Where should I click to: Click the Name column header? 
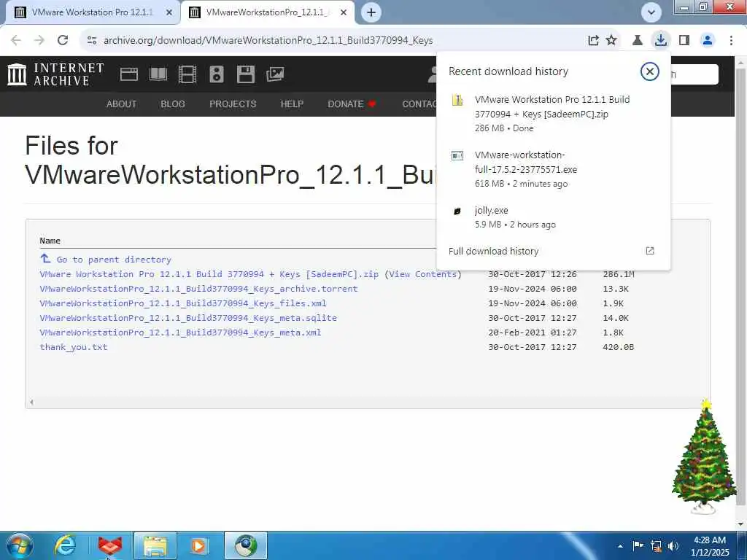click(x=50, y=241)
